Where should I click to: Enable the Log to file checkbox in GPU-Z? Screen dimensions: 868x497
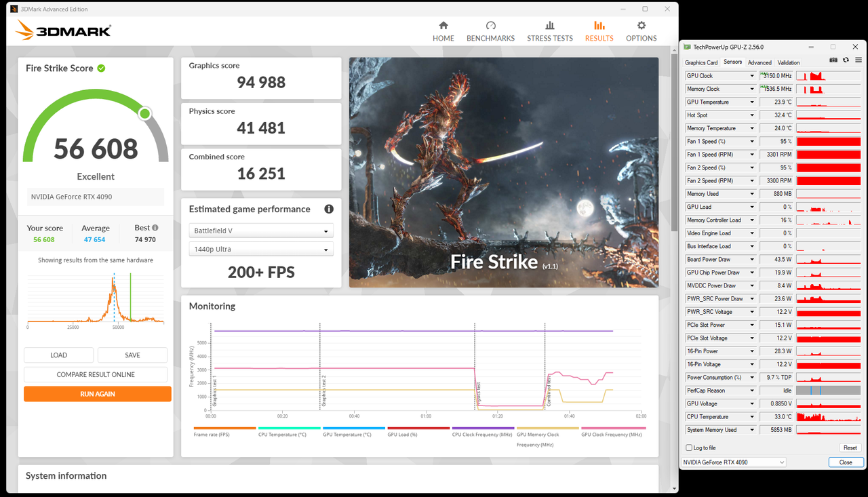(x=689, y=448)
